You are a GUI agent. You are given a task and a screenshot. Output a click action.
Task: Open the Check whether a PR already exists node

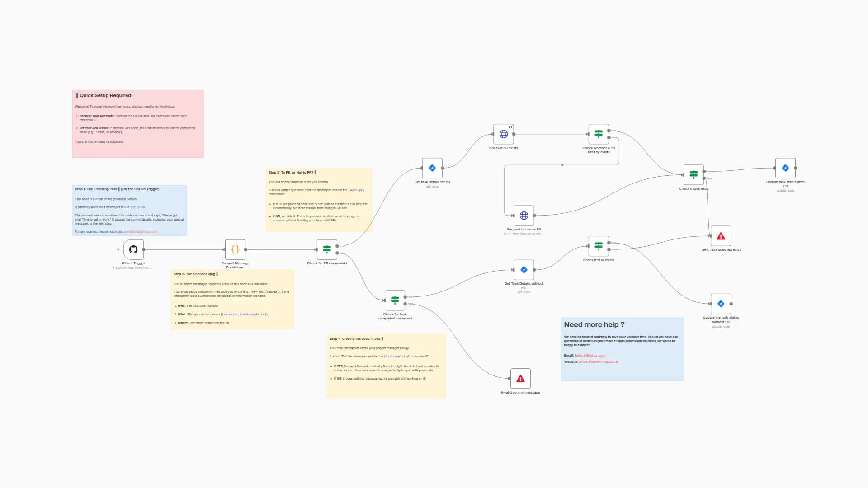pos(598,134)
